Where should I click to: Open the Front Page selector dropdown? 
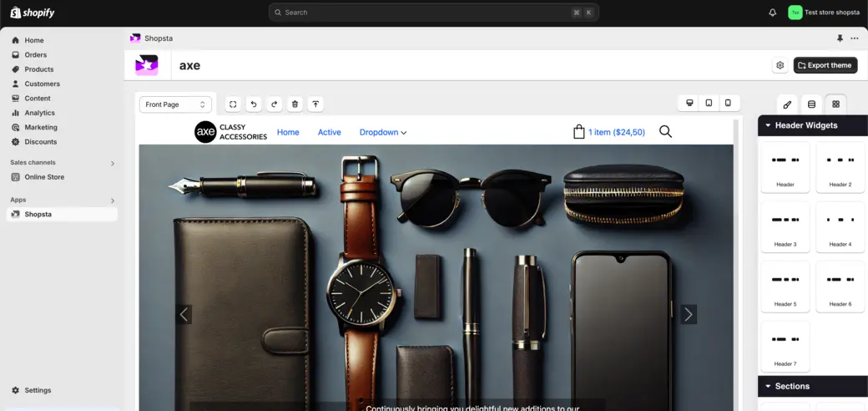pos(175,104)
